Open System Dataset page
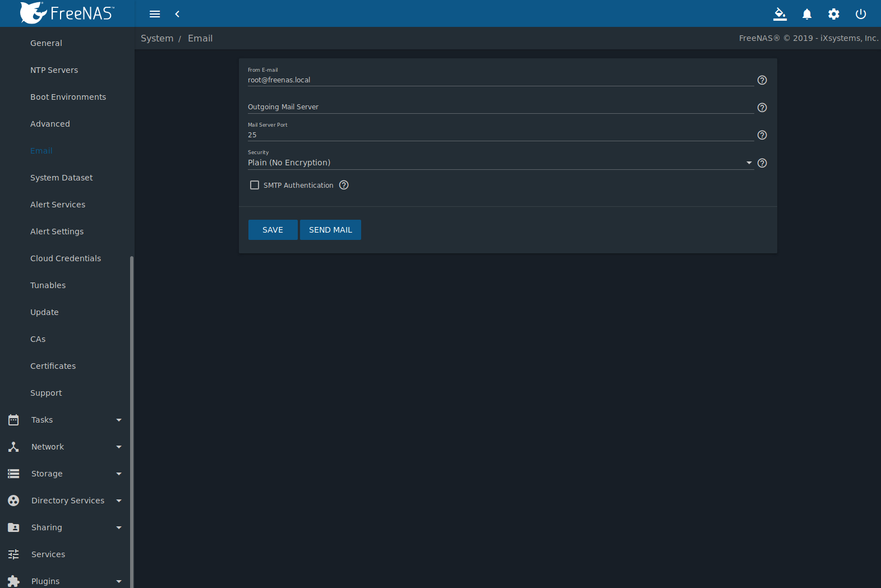This screenshot has height=588, width=881. pos(62,178)
